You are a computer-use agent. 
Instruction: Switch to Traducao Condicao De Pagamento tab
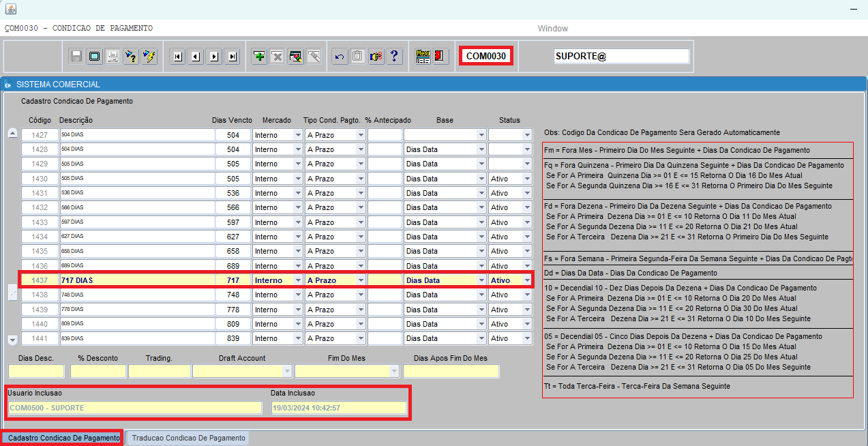tap(188, 438)
